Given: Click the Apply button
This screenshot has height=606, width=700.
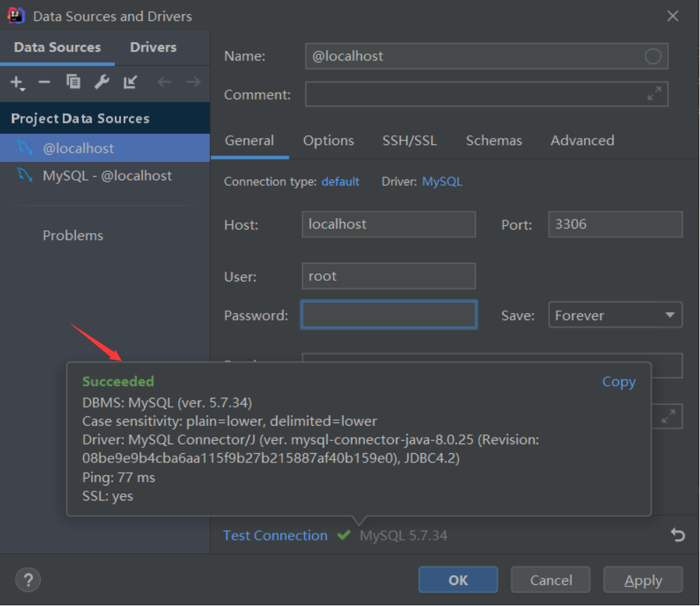Looking at the screenshot, I should (643, 580).
